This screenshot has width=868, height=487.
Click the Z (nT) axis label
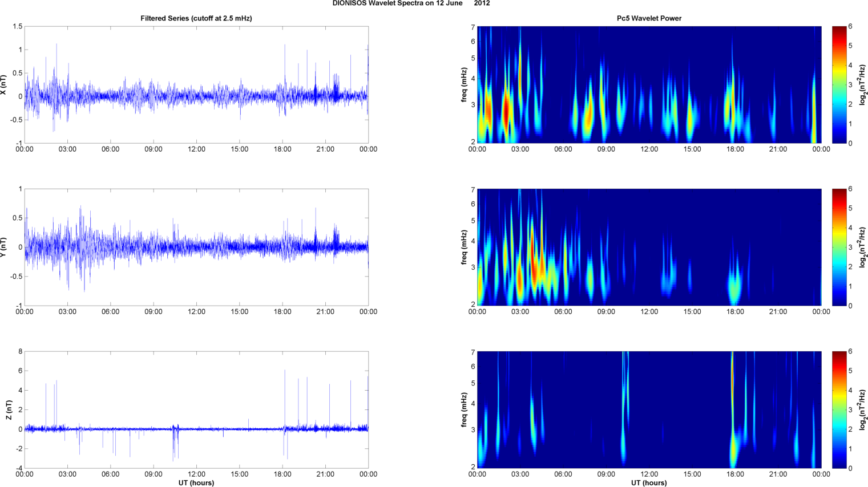tap(9, 410)
